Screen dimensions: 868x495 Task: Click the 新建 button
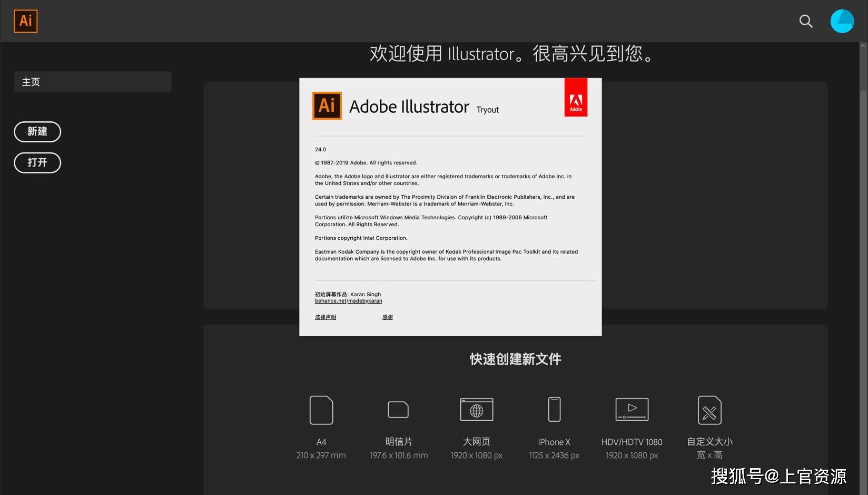coord(37,132)
